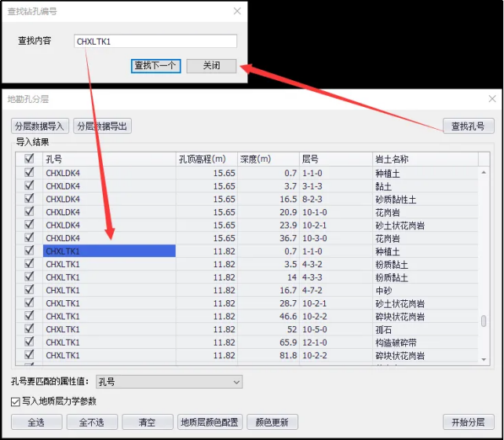
Task: Click the 全不选 button
Action: click(x=91, y=422)
